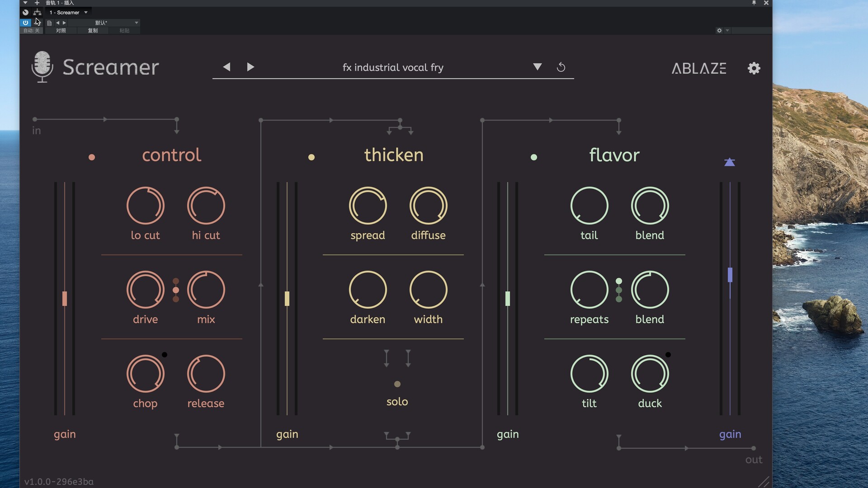Open the 默认 preset dropdown
The width and height of the screenshot is (868, 488).
pos(104,23)
